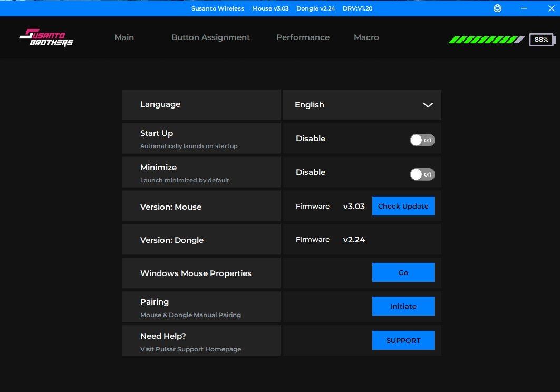560x392 pixels.
Task: Minimize the Susanto Wireless window
Action: coord(524,8)
